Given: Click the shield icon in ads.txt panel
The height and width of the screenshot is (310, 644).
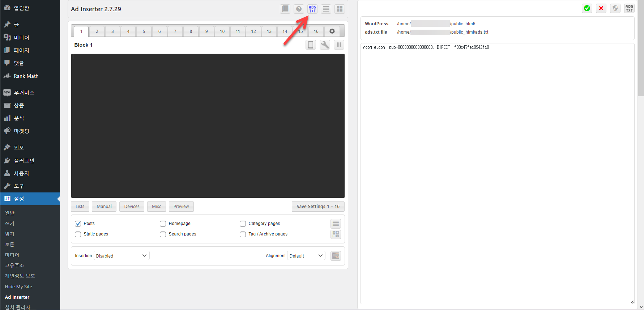Looking at the screenshot, I should (615, 8).
